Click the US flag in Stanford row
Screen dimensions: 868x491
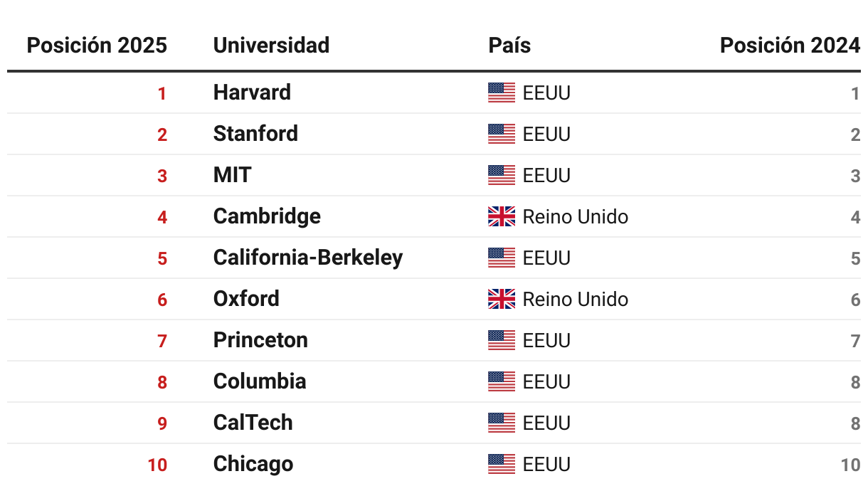501,134
